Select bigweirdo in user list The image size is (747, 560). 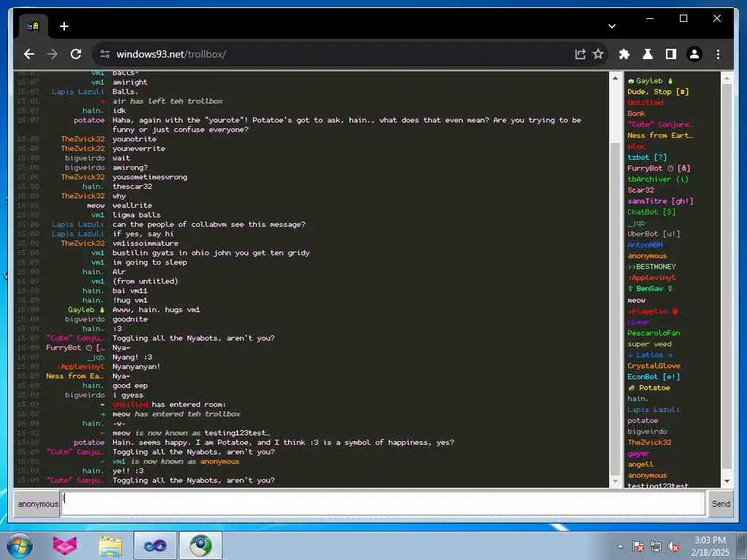[647, 432]
